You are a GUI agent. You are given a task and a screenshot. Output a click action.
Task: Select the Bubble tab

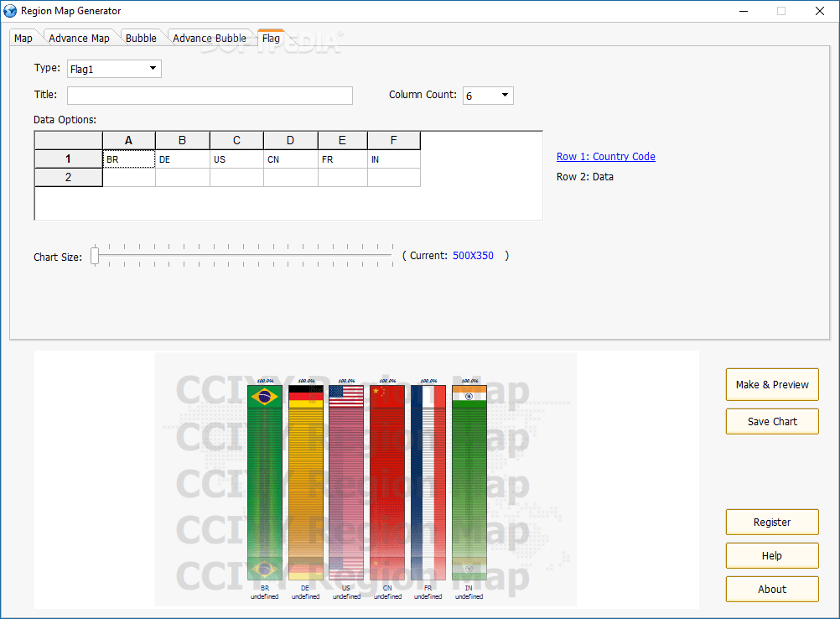(141, 38)
